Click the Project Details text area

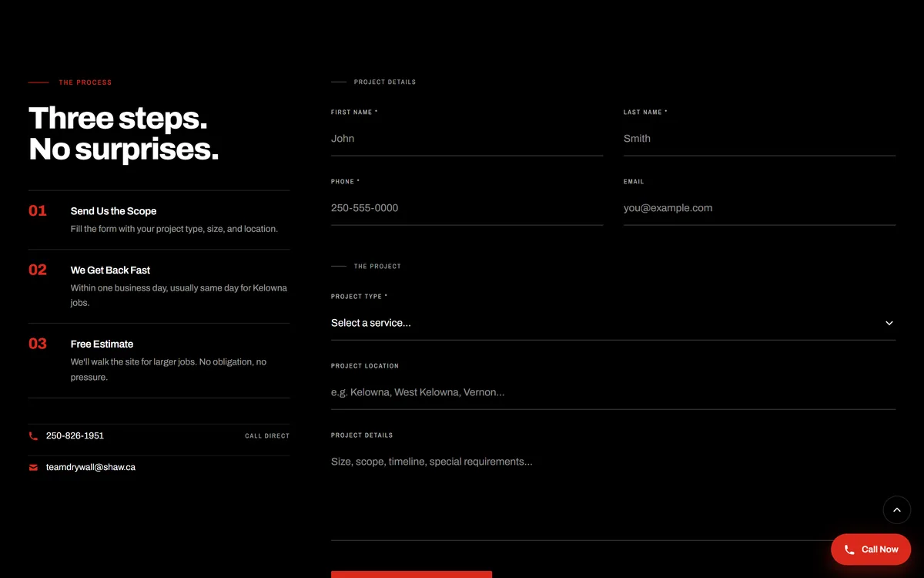click(613, 493)
